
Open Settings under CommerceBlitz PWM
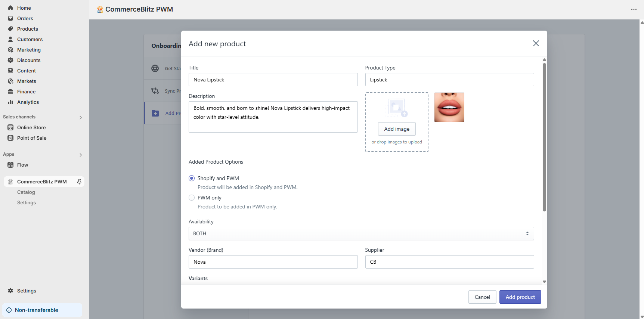(x=27, y=202)
